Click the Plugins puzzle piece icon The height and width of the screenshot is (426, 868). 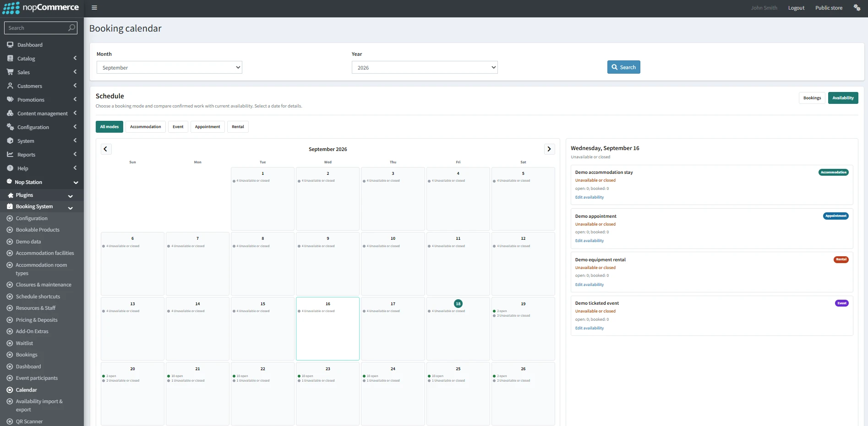click(x=11, y=195)
